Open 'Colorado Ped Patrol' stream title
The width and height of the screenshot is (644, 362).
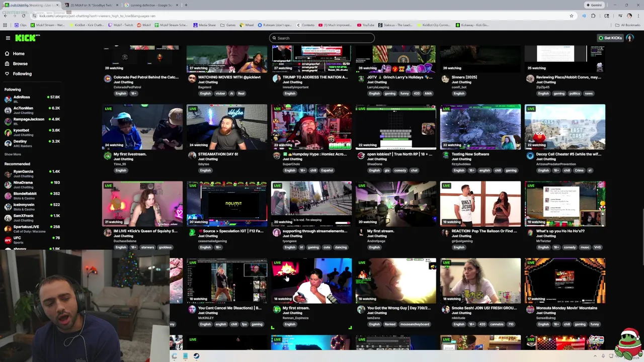pos(146,77)
